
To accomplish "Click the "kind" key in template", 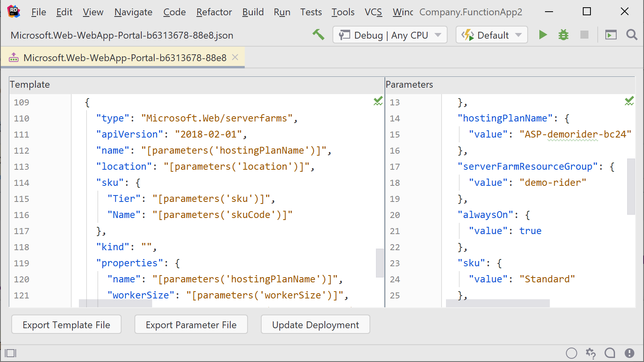I will pyautogui.click(x=113, y=247).
